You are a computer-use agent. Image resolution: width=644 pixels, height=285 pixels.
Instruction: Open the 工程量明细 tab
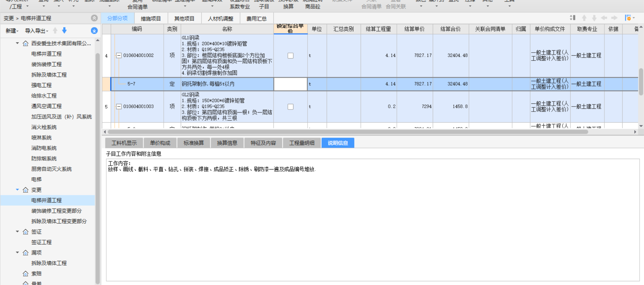point(302,143)
